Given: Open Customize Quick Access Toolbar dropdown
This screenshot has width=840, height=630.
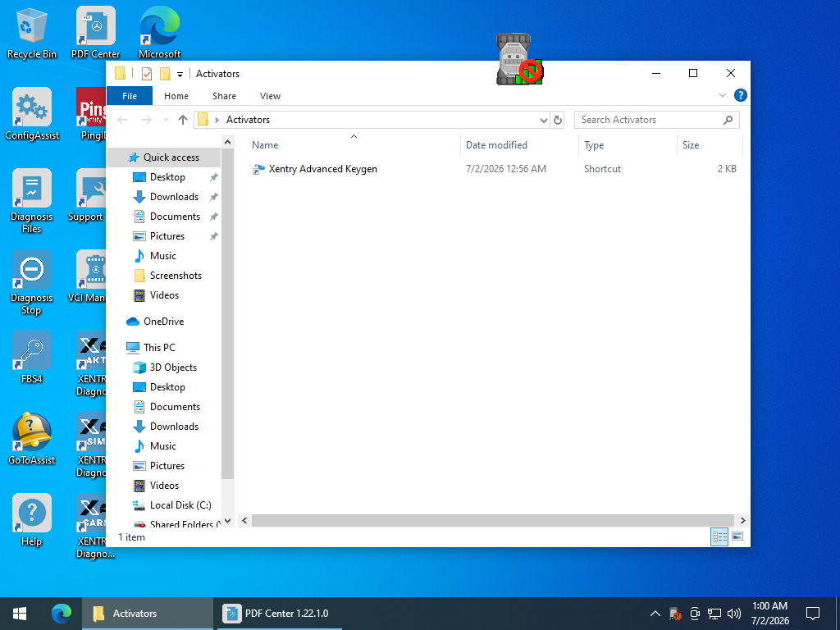Looking at the screenshot, I should (180, 75).
